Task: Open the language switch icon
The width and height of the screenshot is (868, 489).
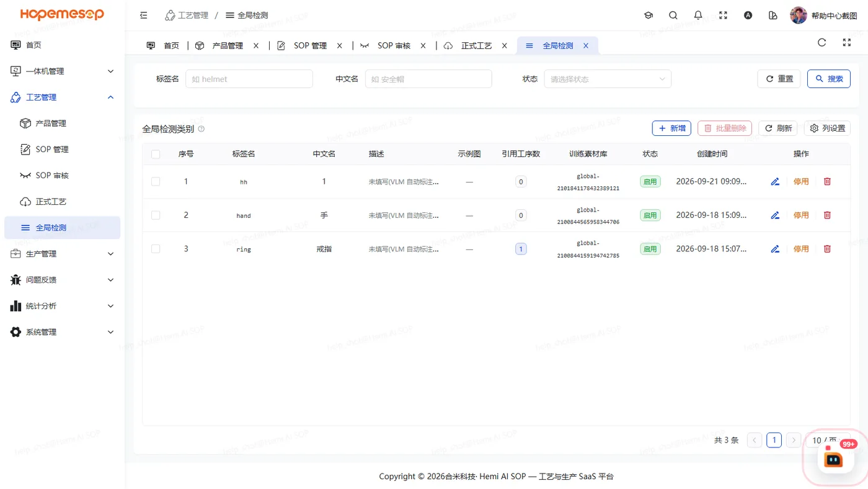Action: tap(748, 16)
